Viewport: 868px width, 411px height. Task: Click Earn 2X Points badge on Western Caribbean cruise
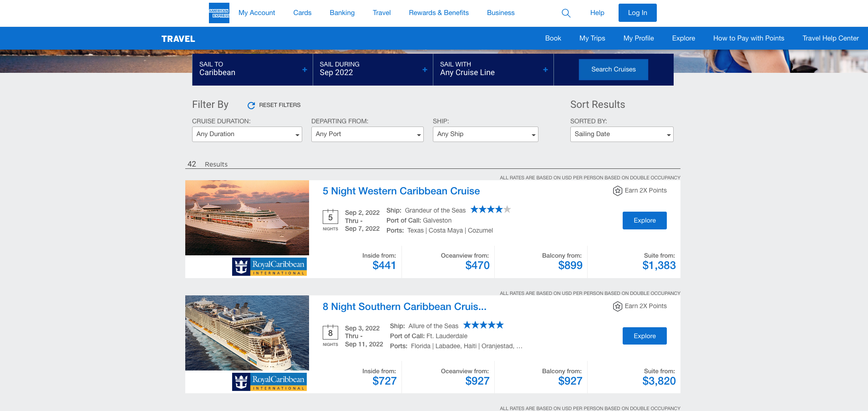[x=640, y=191]
